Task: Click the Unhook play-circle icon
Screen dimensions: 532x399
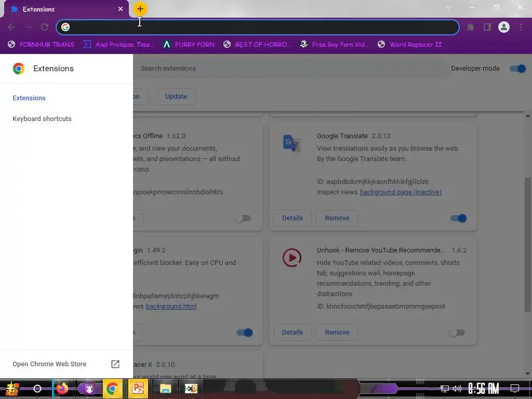Action: tap(292, 258)
